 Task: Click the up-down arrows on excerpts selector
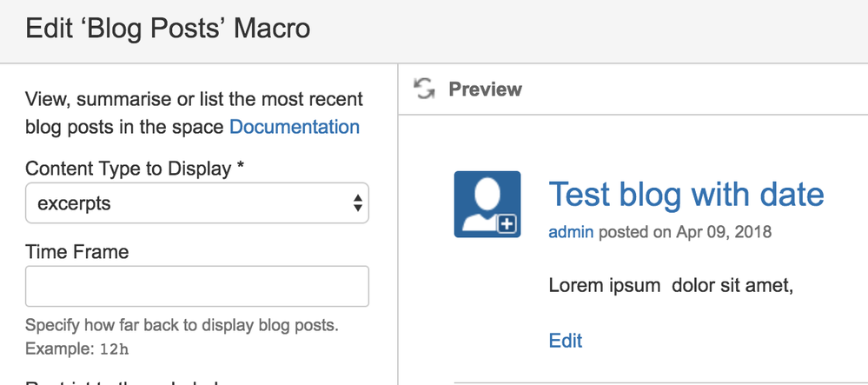coord(357,203)
